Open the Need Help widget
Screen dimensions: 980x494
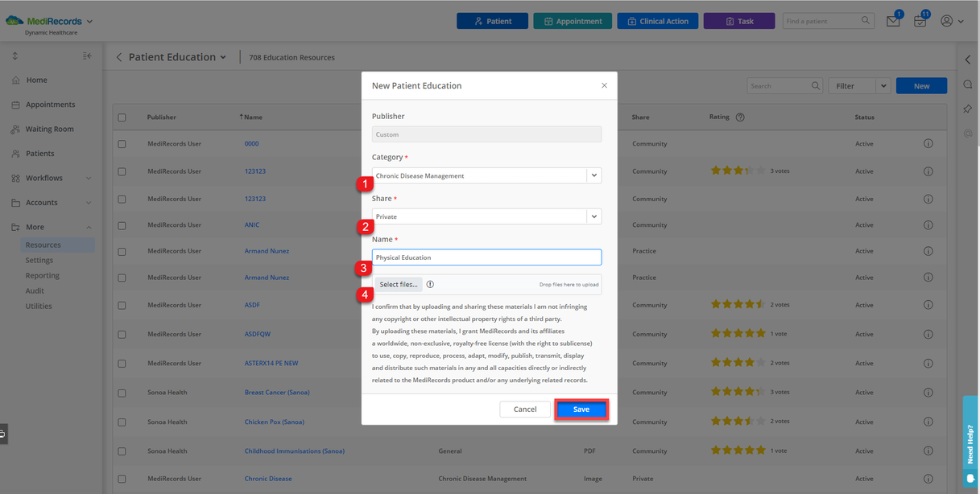pyautogui.click(x=970, y=441)
